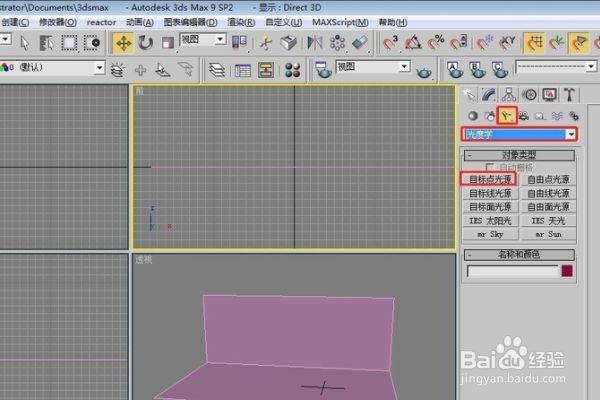Image resolution: width=600 pixels, height=400 pixels.
Task: Click the Quick Render teapot
Action: click(x=424, y=71)
